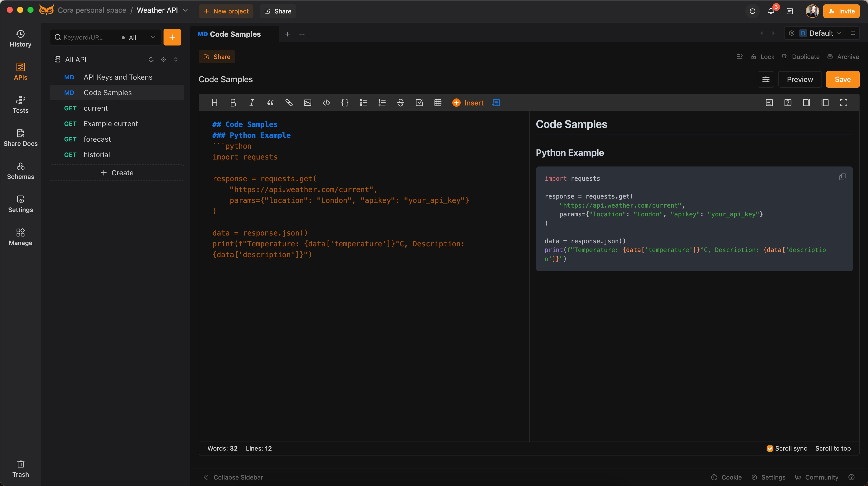
Task: Insert a table in the markdown editor
Action: [438, 103]
